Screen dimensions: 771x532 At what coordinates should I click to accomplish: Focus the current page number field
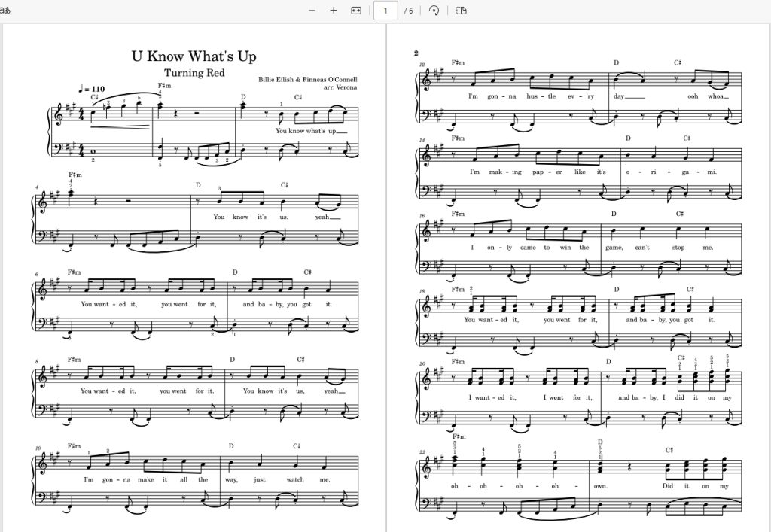[385, 11]
